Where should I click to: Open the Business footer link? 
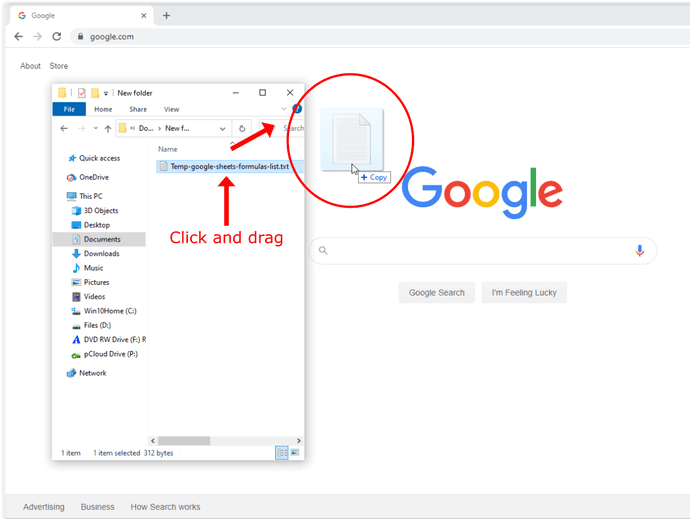97,507
